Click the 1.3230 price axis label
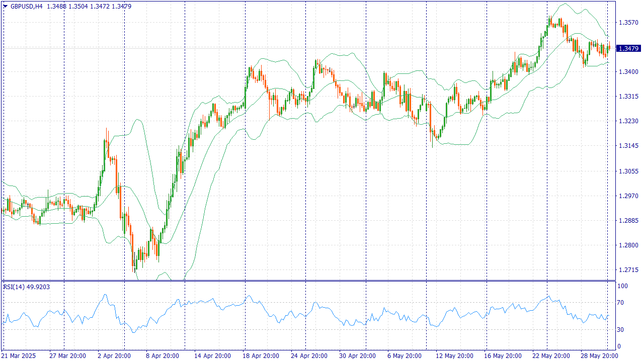 (x=629, y=121)
